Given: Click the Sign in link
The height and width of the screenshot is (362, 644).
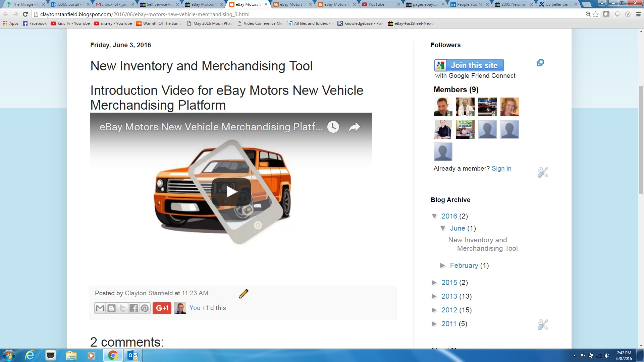Looking at the screenshot, I should (501, 169).
